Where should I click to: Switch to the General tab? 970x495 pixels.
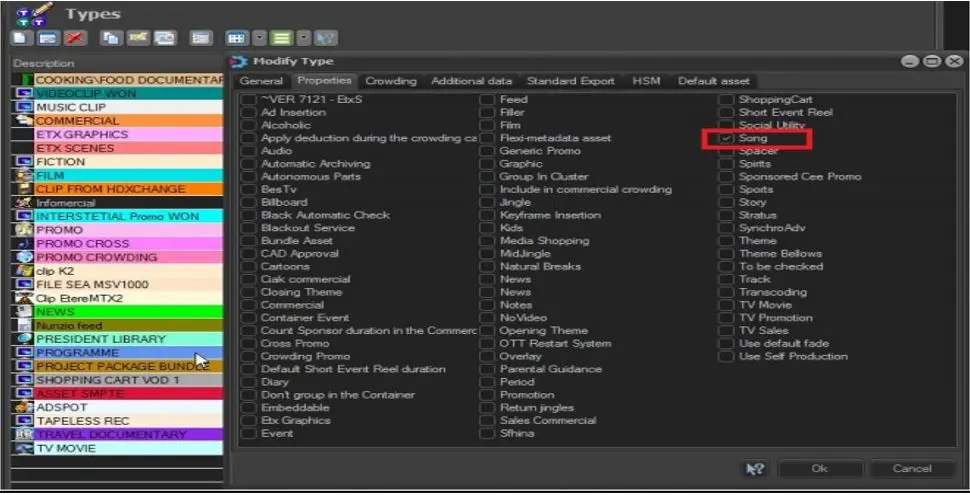click(x=261, y=81)
